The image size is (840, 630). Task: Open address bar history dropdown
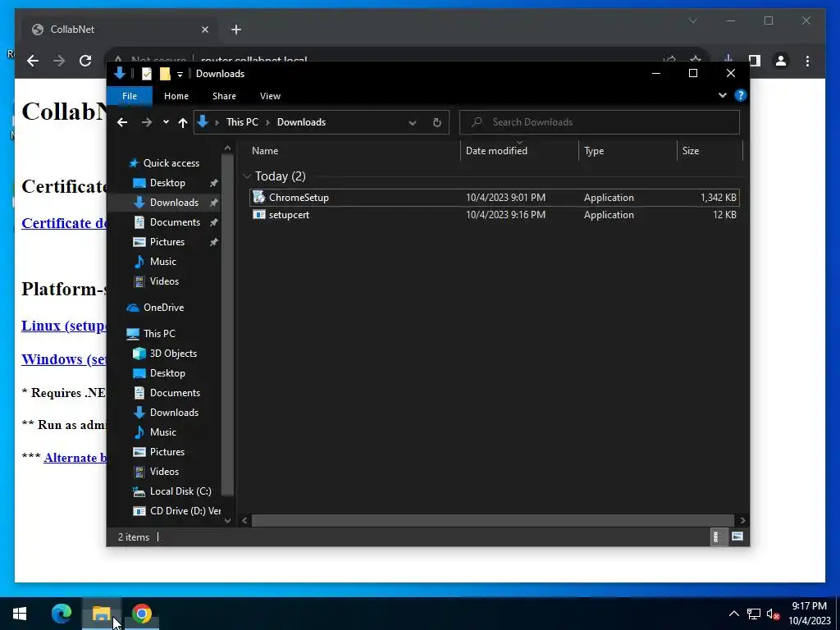point(413,123)
